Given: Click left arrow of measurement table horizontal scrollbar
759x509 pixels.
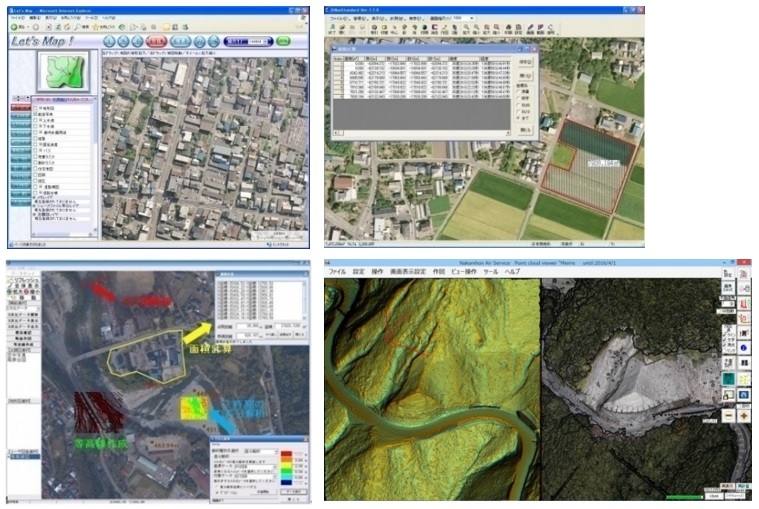Looking at the screenshot, I should (x=335, y=133).
